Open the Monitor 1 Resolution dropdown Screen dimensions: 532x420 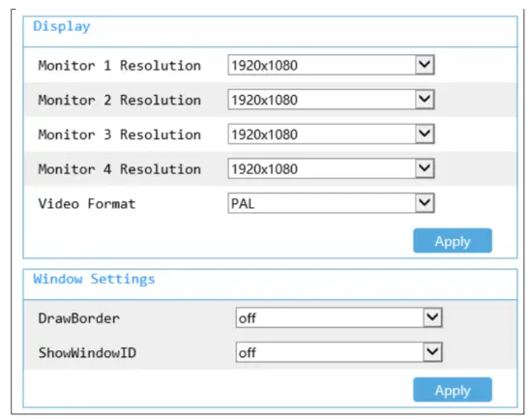pos(331,65)
